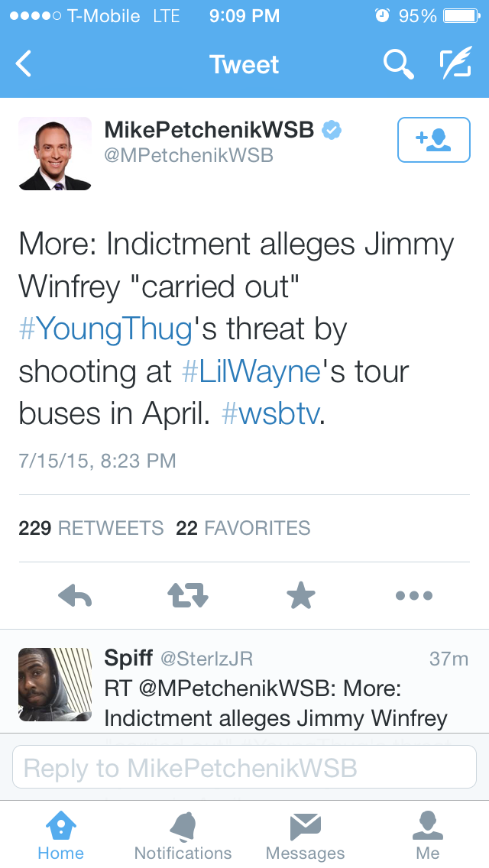Open the Me profile tab
The image size is (489, 868).
(428, 835)
